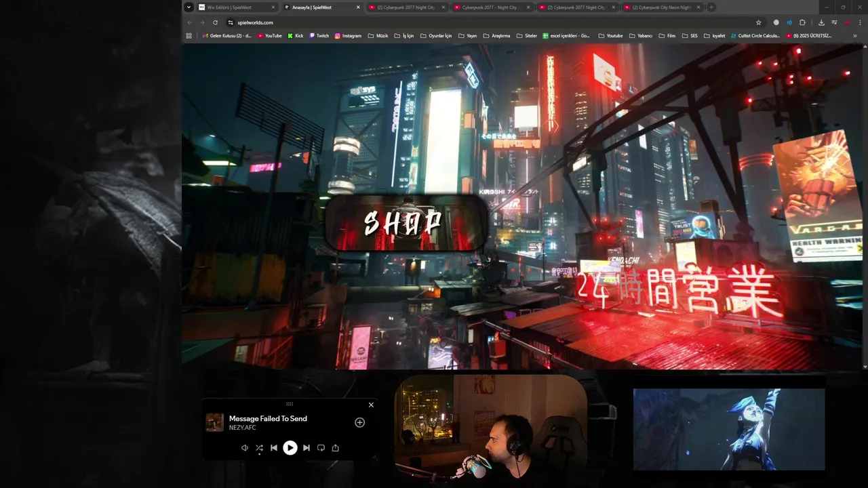Expand the Müzik bookmark folder
This screenshot has width=868, height=488.
[378, 35]
